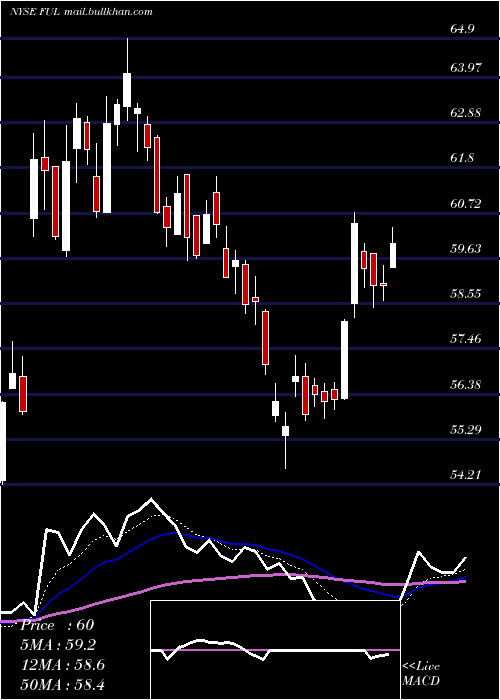
Task: Click the 56.38 price axis label
Action: click(466, 384)
